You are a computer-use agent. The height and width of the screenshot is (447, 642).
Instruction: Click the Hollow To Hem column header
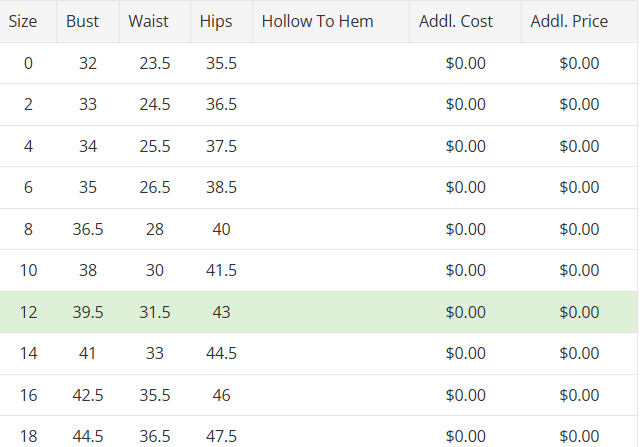point(318,21)
